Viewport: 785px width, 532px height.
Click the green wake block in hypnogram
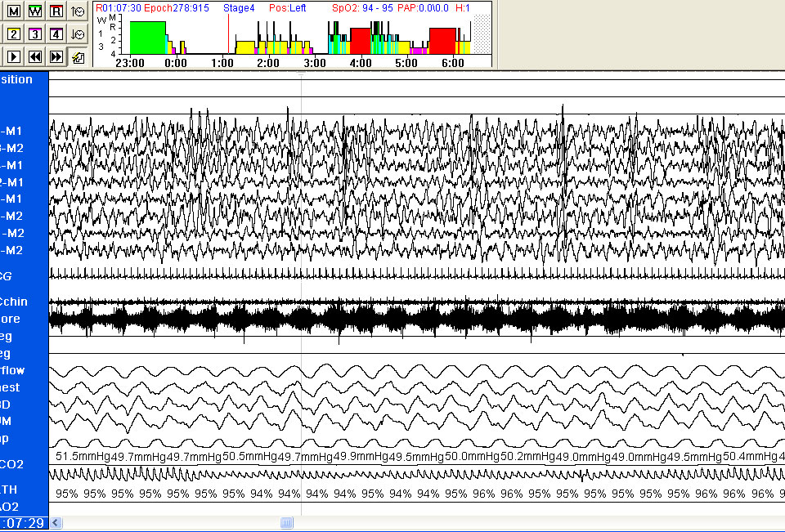click(147, 38)
